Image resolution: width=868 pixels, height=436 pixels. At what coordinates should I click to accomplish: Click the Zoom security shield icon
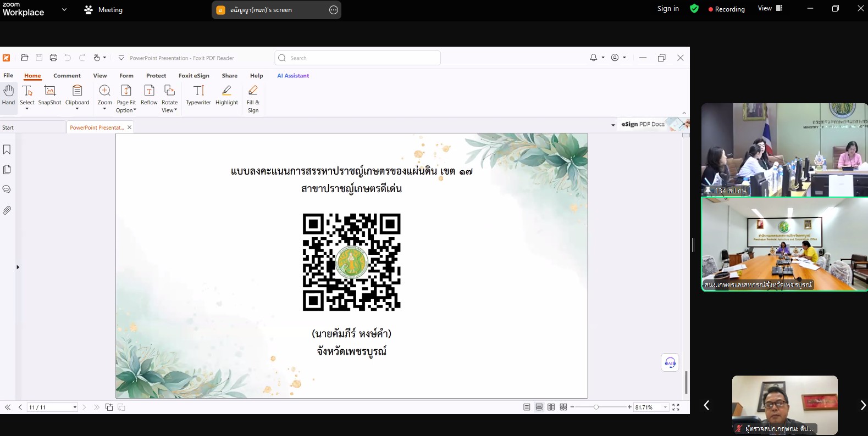point(694,9)
